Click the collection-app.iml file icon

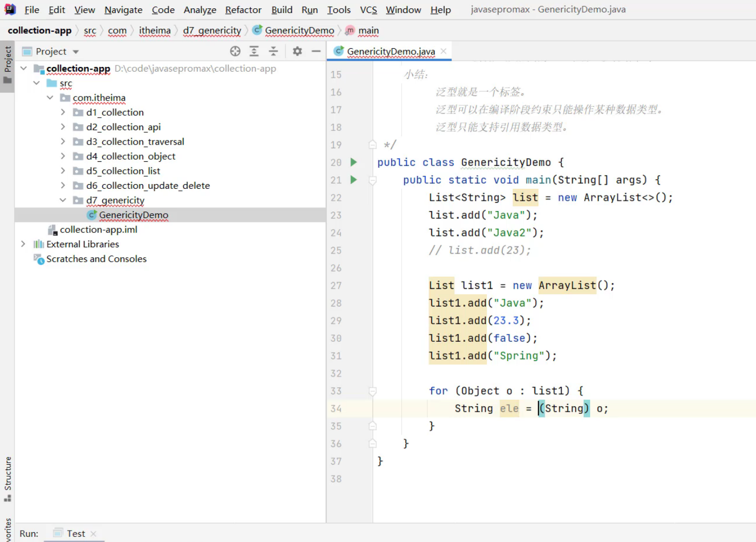pos(52,230)
